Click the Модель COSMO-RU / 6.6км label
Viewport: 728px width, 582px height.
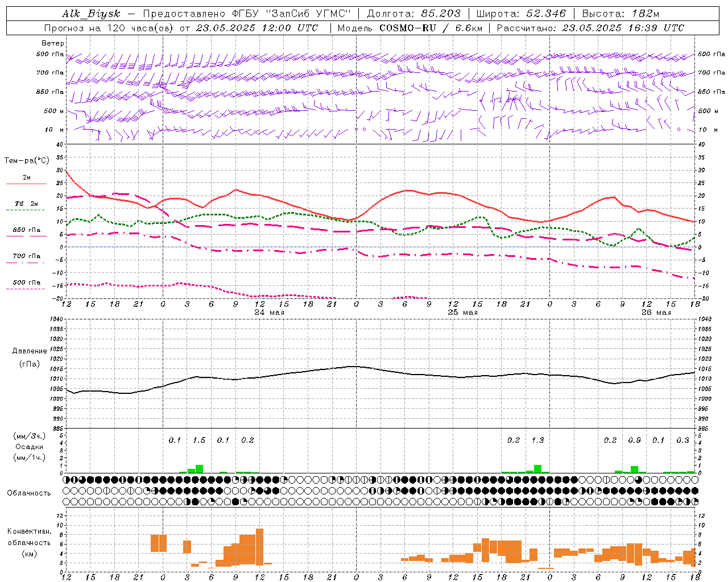pos(410,28)
